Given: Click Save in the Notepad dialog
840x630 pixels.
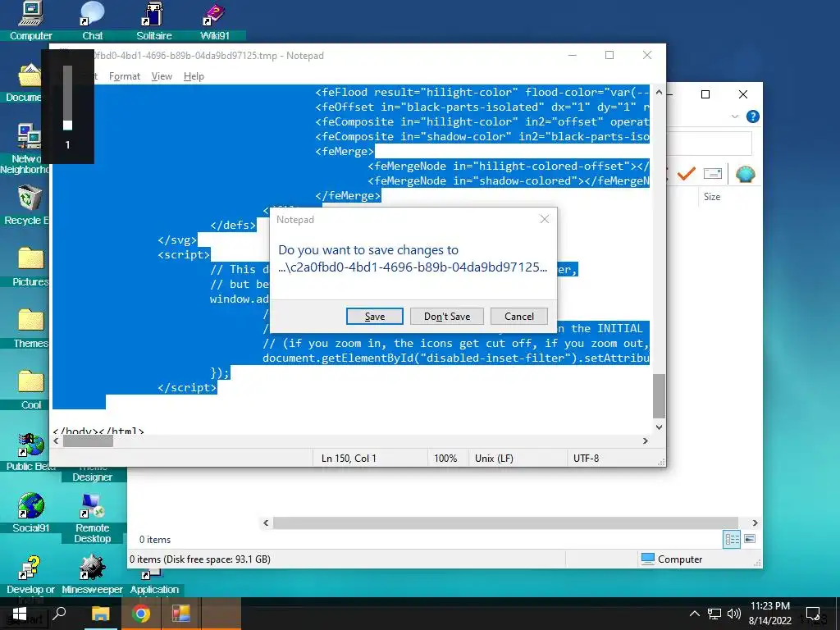Looking at the screenshot, I should coord(374,316).
